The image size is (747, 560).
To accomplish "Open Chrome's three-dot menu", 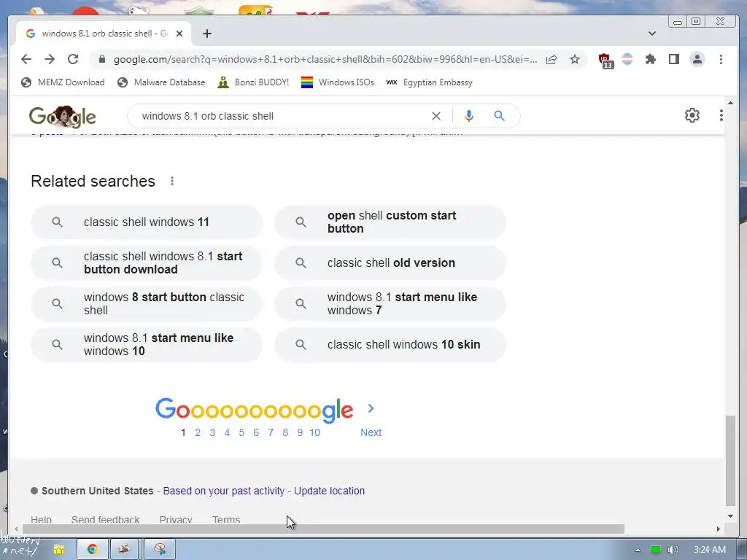I will (x=721, y=59).
